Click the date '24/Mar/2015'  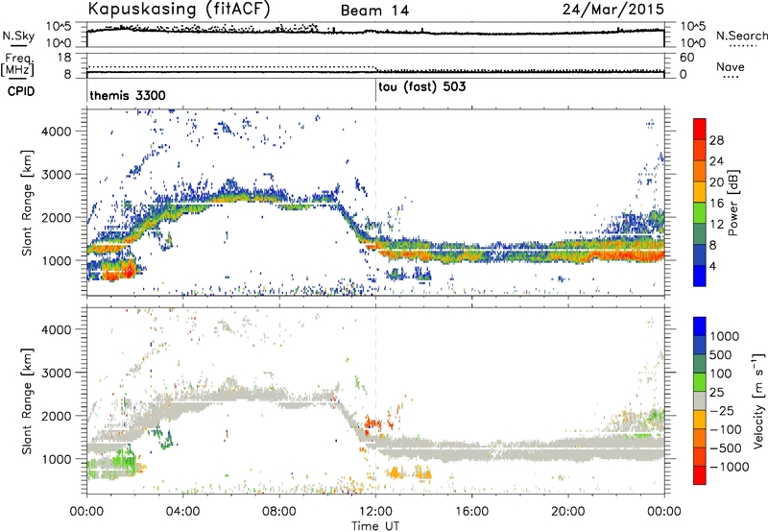(x=613, y=9)
